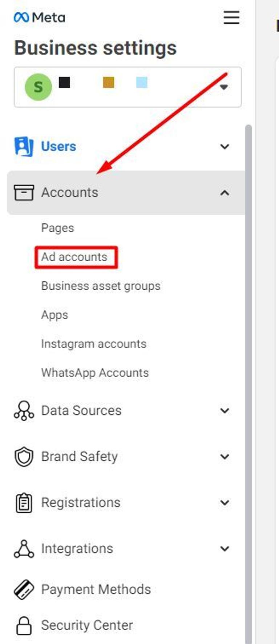Go to WhatsApp Accounts
The width and height of the screenshot is (279, 644).
click(95, 373)
